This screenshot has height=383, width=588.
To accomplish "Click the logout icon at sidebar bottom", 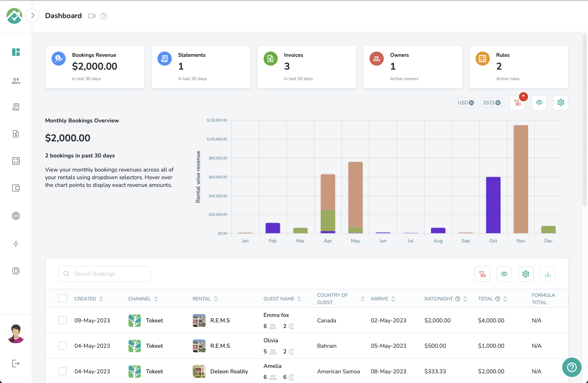I will (16, 363).
